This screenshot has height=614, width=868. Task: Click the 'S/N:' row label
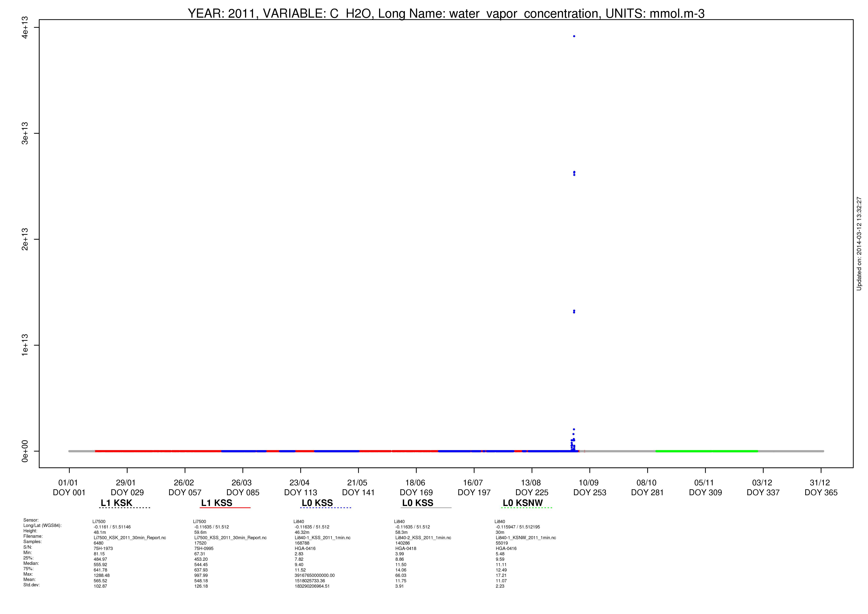tap(28, 547)
